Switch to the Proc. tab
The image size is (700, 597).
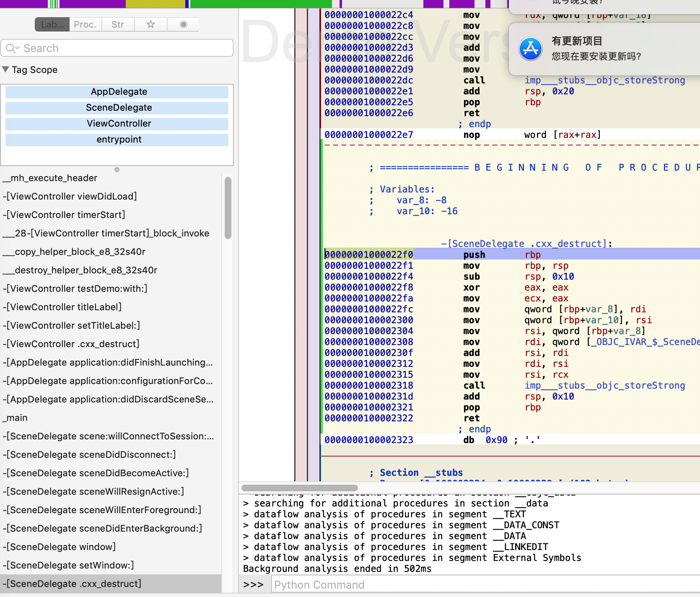(85, 24)
